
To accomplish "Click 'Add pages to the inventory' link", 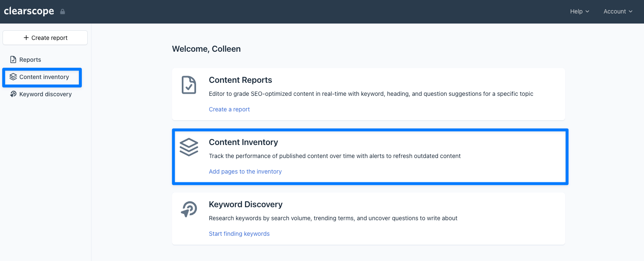I will 245,171.
